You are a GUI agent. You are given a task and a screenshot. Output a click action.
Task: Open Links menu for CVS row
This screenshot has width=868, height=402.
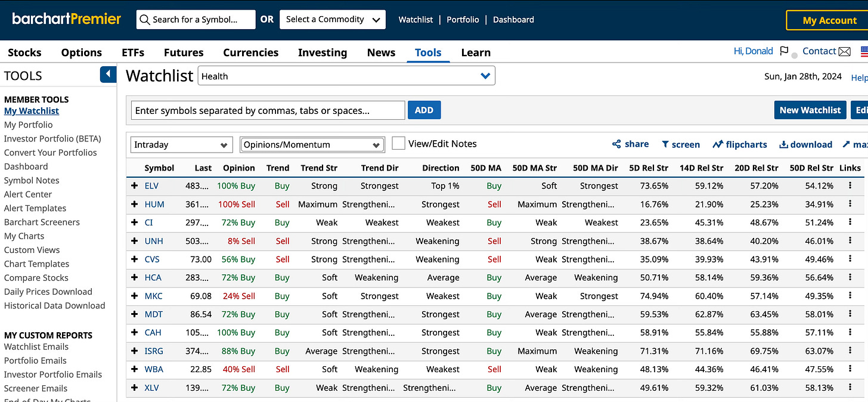click(x=850, y=259)
